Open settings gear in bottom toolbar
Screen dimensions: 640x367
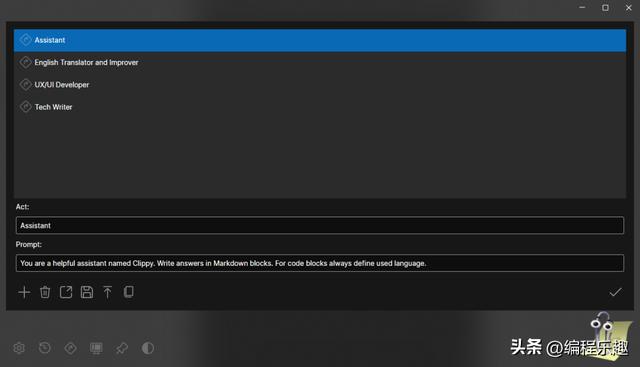click(19, 348)
